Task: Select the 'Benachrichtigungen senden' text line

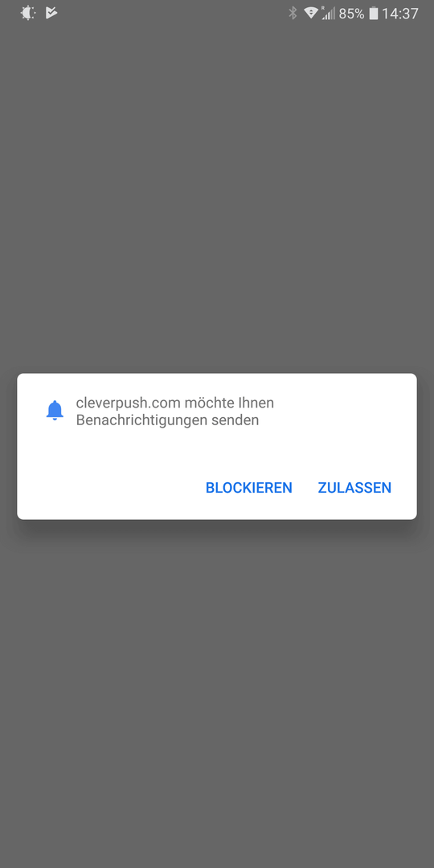Action: 167,420
